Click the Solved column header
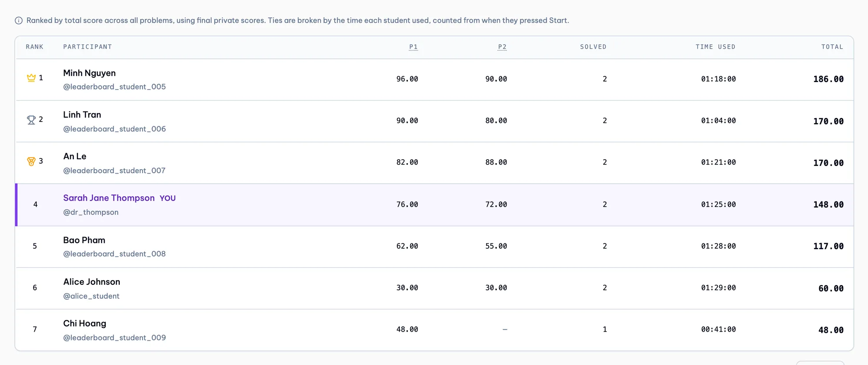 click(x=593, y=47)
